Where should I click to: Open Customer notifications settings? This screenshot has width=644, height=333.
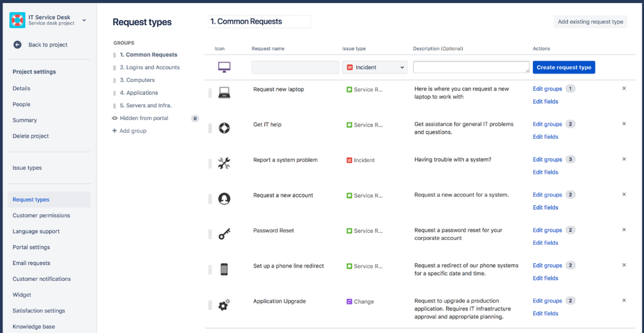click(x=41, y=279)
